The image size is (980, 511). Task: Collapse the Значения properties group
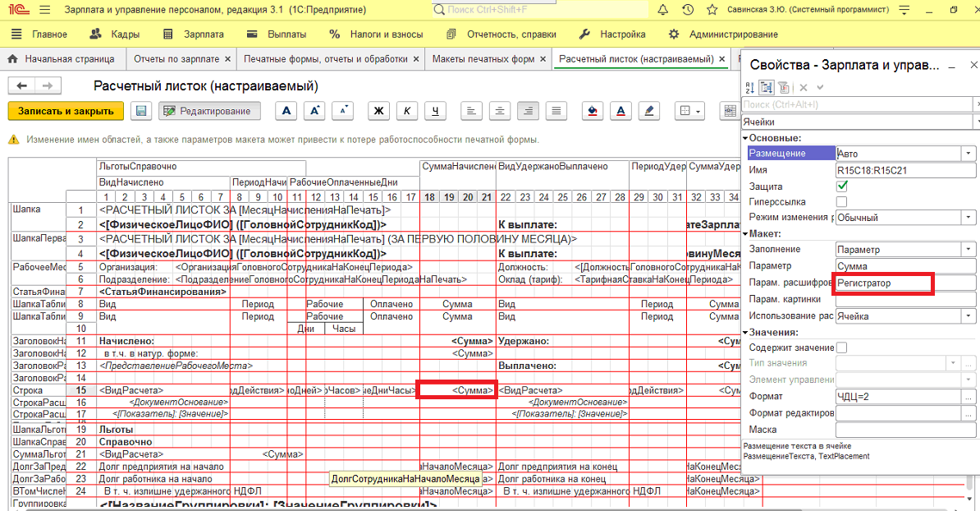click(x=745, y=333)
